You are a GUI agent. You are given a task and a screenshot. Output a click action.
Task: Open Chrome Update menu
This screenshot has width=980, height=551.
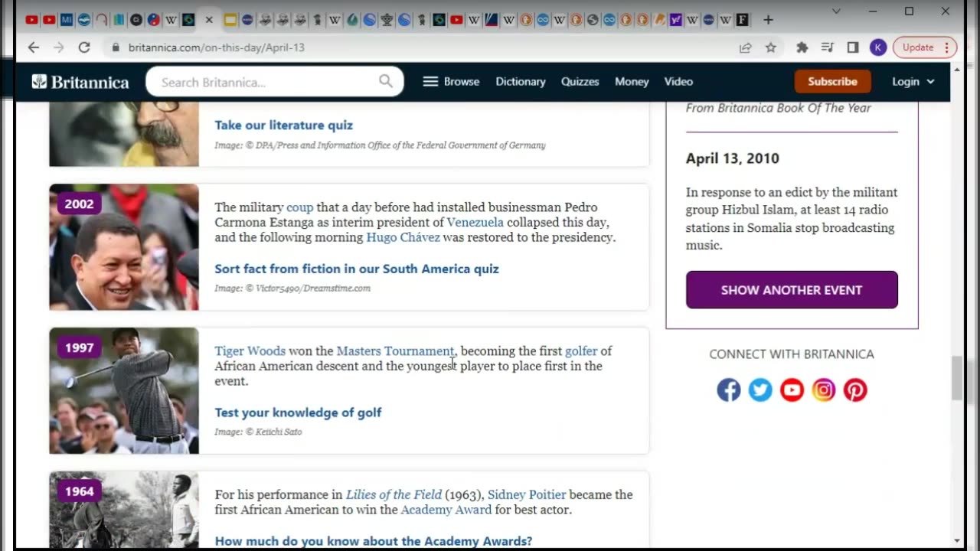[925, 47]
